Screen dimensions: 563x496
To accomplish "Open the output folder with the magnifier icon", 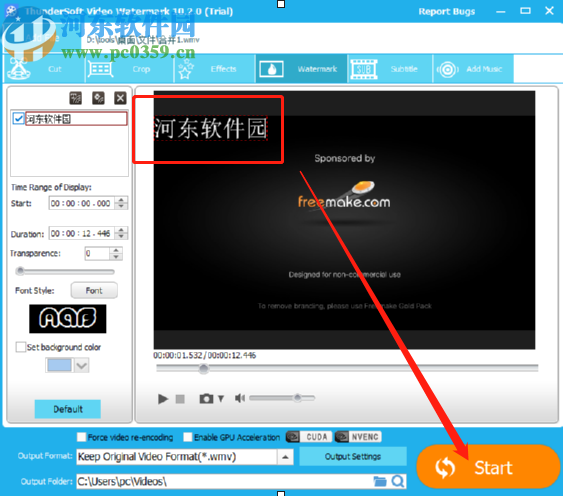I will (397, 481).
